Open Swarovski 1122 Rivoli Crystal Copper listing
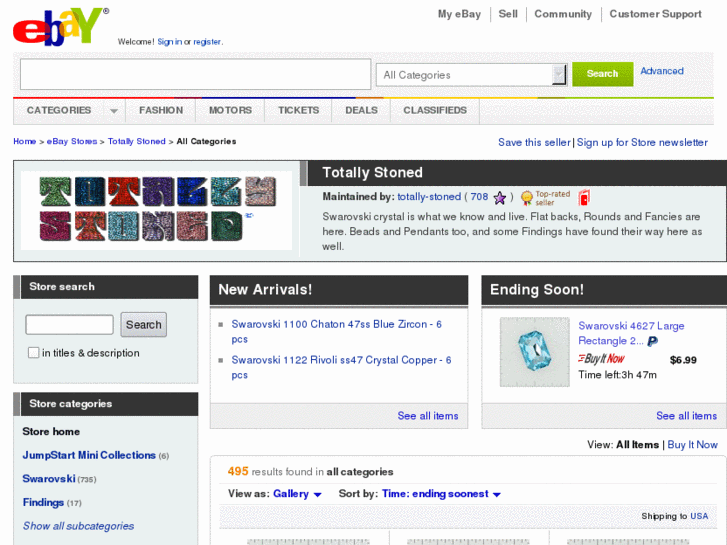This screenshot has width=727, height=545. [341, 367]
